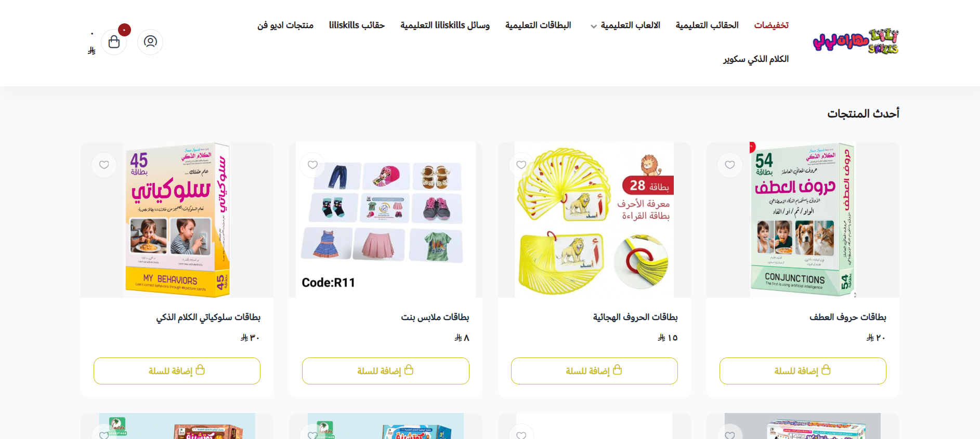Open وسائل liliskills التعليمية menu link
980x439 pixels.
tap(445, 25)
